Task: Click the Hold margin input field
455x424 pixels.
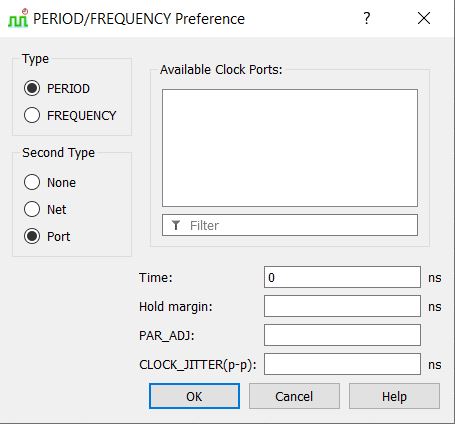Action: pos(342,306)
